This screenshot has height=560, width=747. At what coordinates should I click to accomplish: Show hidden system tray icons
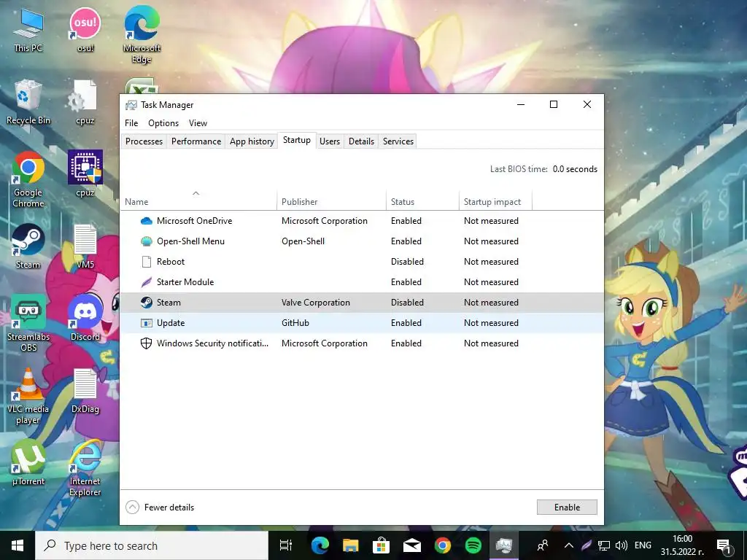pos(568,545)
